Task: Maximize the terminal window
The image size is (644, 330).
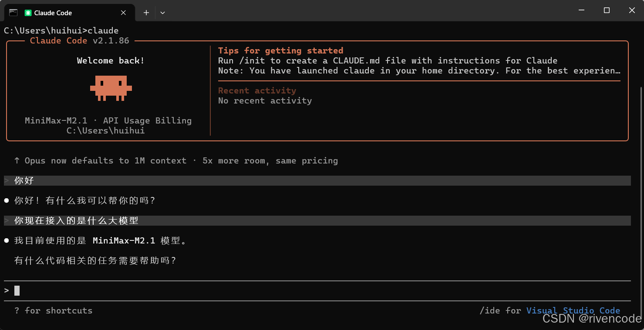Action: 607,10
